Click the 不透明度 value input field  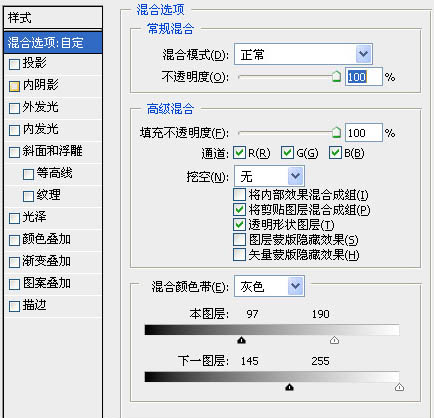[x=364, y=77]
